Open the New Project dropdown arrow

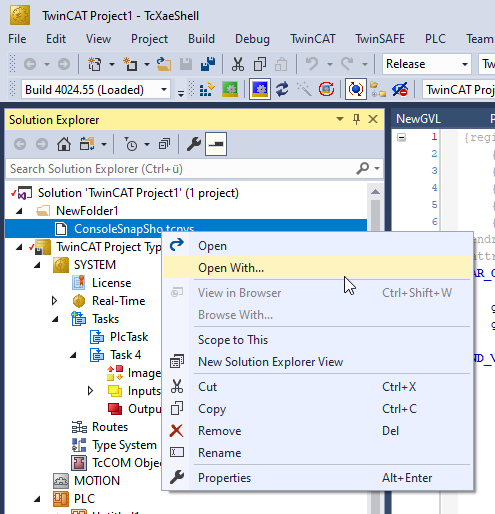click(x=112, y=64)
